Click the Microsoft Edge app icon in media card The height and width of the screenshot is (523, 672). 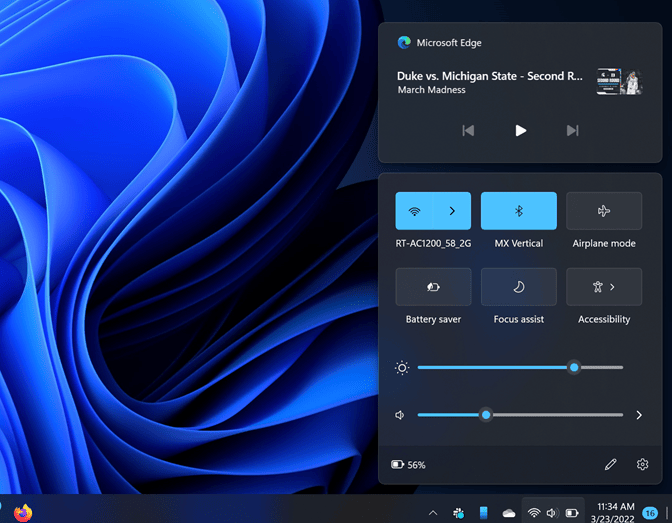click(404, 42)
